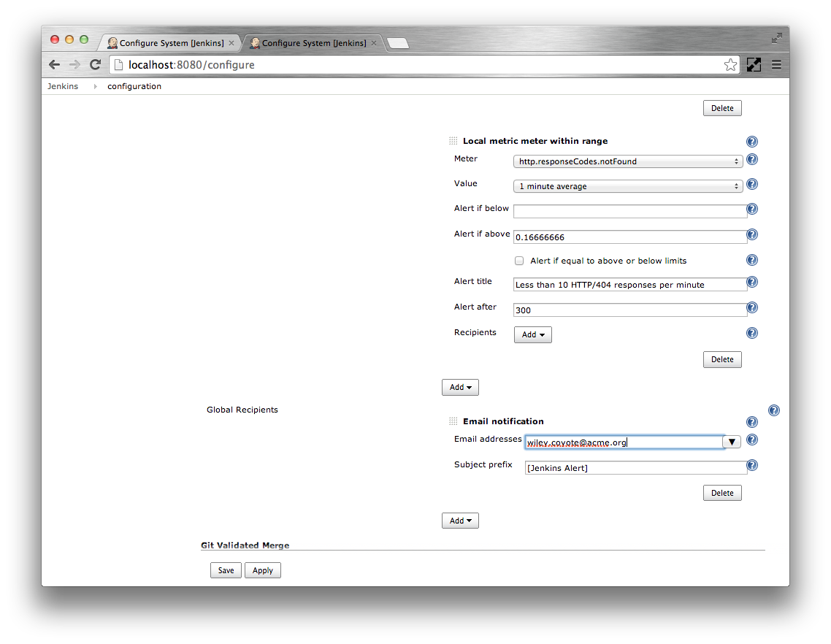Screen dimensions: 831x644
Task: Open help for Local metric meter within range
Action: 751,142
